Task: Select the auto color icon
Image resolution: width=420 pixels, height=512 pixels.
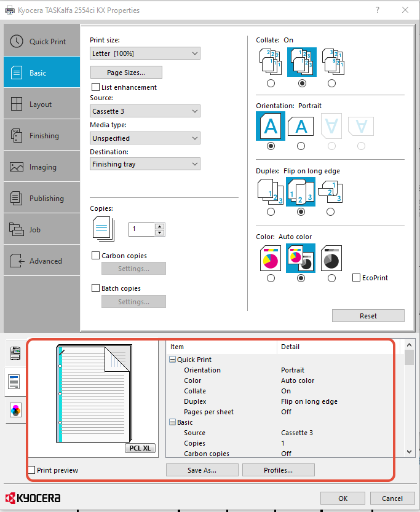Action: (x=301, y=258)
